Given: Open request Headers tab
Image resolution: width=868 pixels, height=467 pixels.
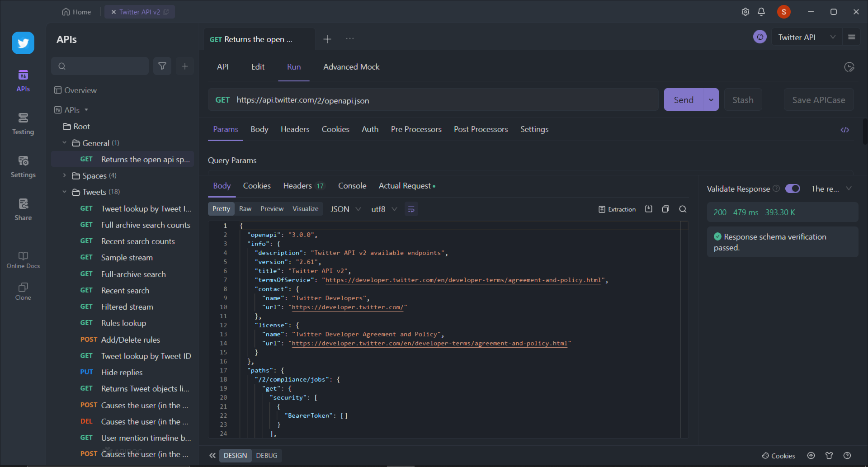Looking at the screenshot, I should point(295,129).
